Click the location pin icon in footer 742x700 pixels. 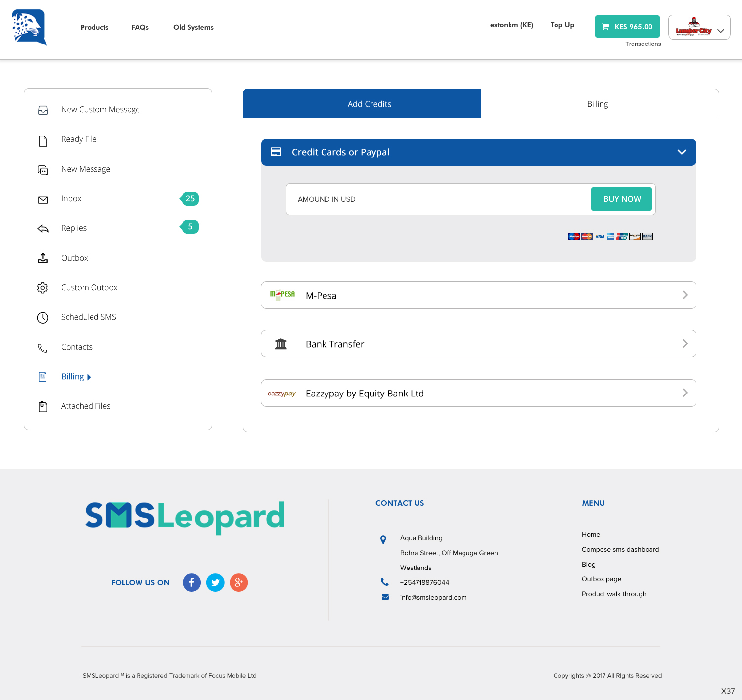(383, 539)
